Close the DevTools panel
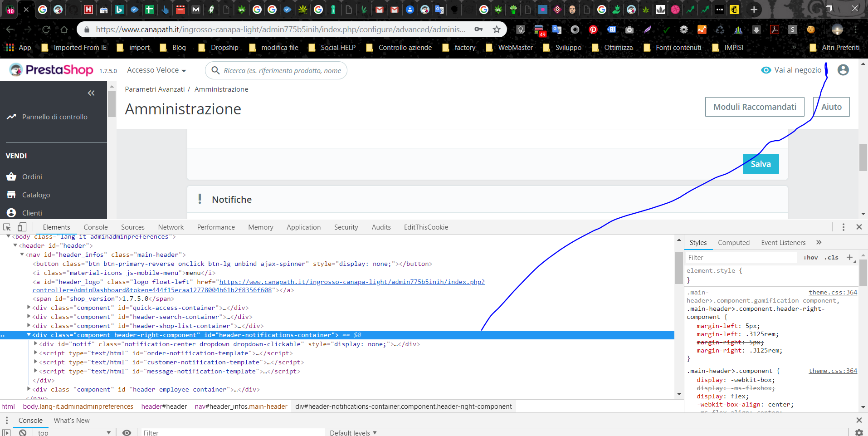 pos(859,227)
